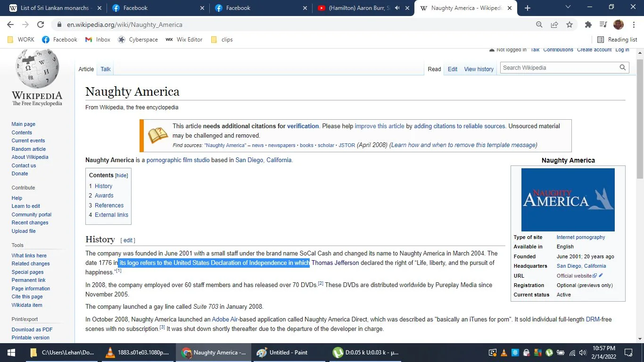The width and height of the screenshot is (644, 362).
Task: Open the View history tab
Action: coord(479,69)
